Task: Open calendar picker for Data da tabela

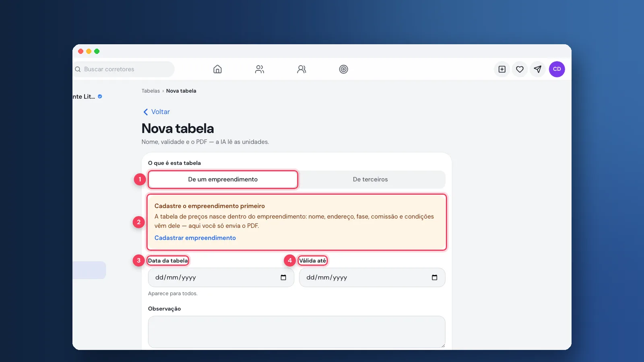Action: coord(283,278)
